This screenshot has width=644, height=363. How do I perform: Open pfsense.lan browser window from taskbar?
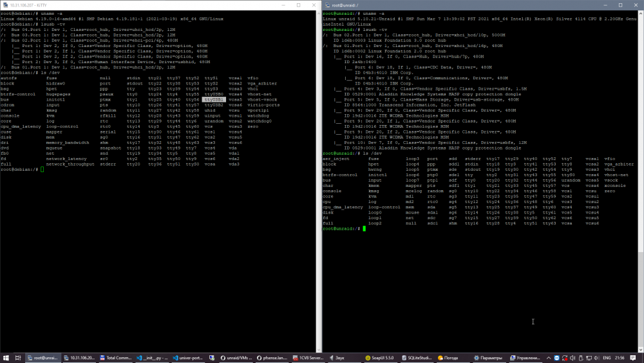272,358
